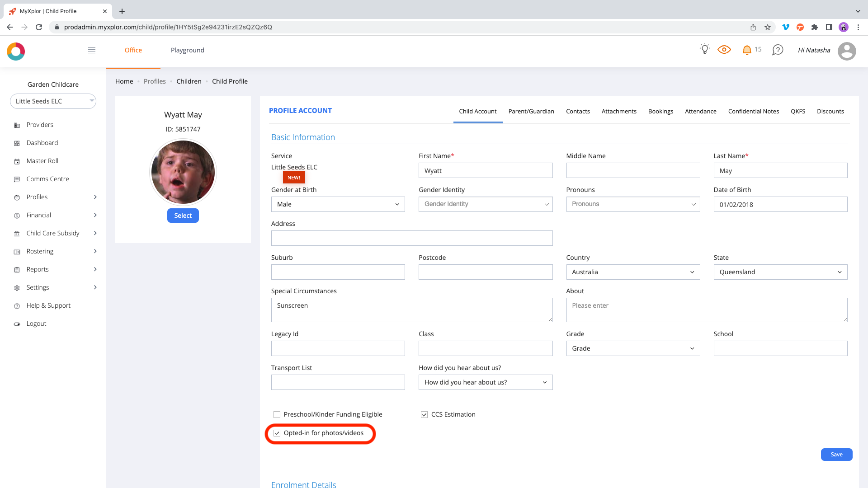Enable Preschool/Kinder Funding Eligible
Screen dimensions: 868x488
pyautogui.click(x=276, y=414)
